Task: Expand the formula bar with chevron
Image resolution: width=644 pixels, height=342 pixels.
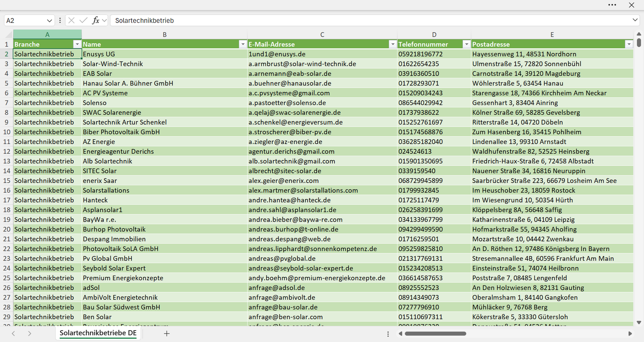Action: tap(635, 20)
